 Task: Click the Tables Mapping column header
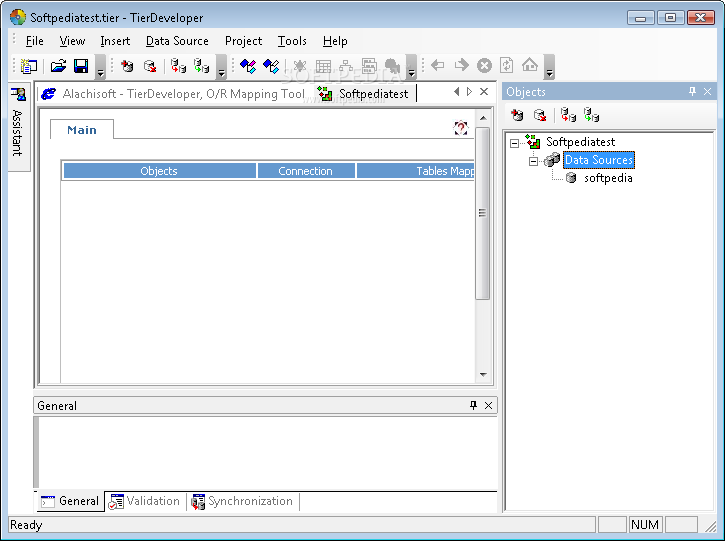[x=415, y=171]
